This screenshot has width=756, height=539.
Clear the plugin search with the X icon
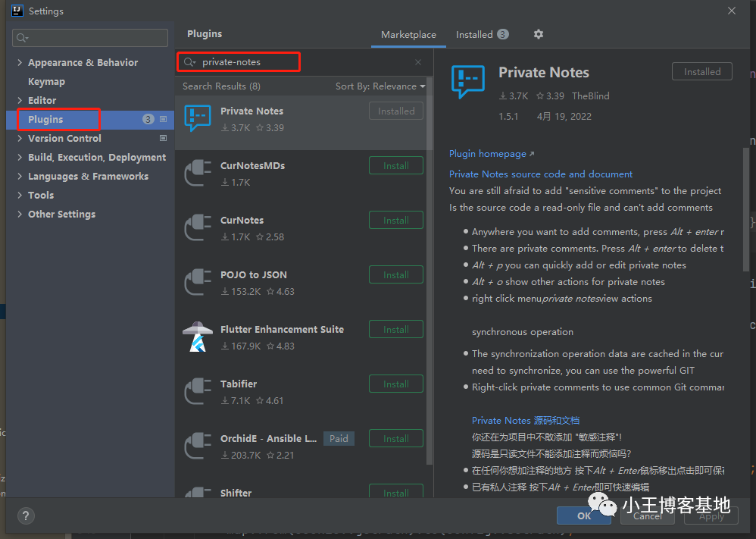(418, 62)
